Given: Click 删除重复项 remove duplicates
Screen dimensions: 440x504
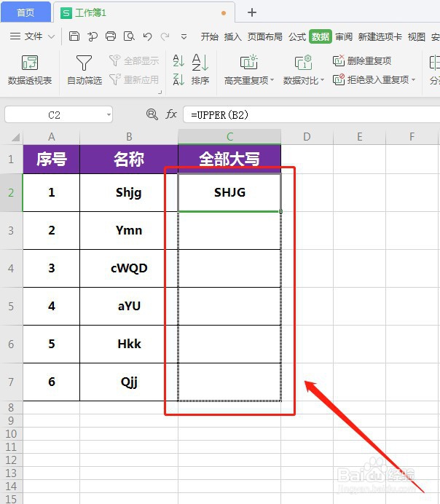Looking at the screenshot, I should coord(362,60).
